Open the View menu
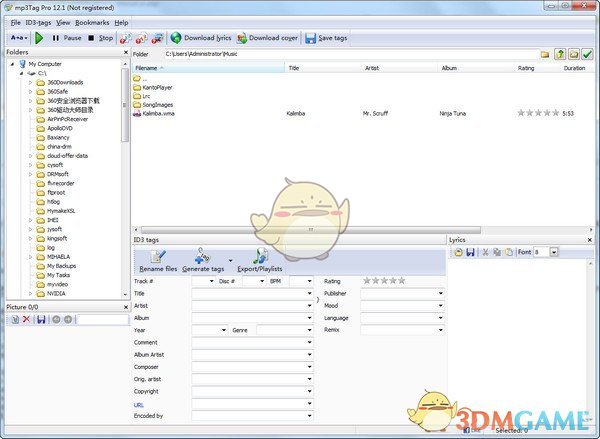This screenshot has height=439, width=600. point(63,23)
